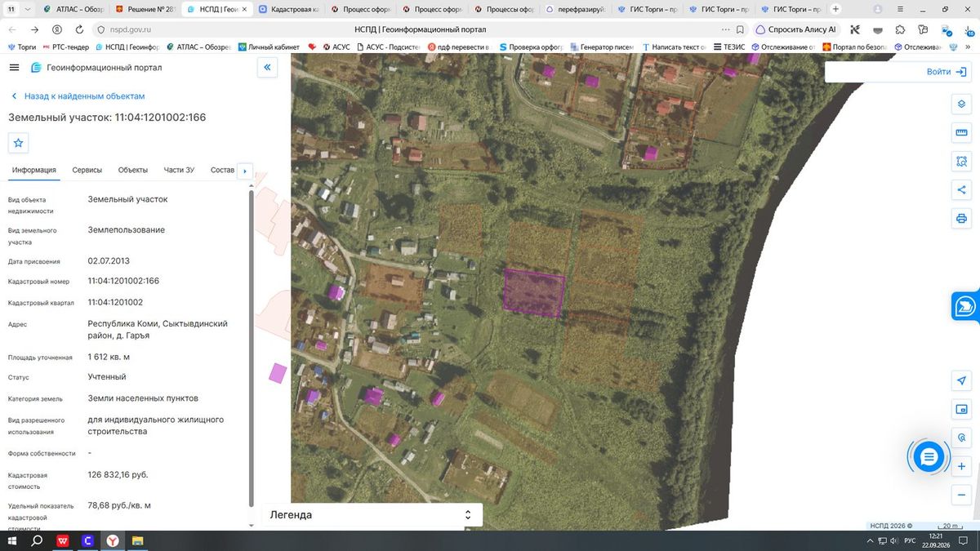
Task: Open a new browser tab
Action: pyautogui.click(x=835, y=9)
